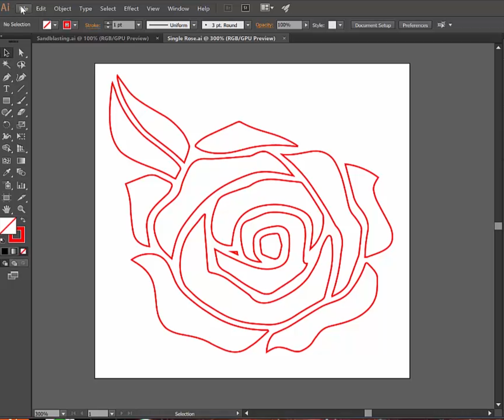Select the Hand tool
The image size is (504, 420).
click(6, 209)
